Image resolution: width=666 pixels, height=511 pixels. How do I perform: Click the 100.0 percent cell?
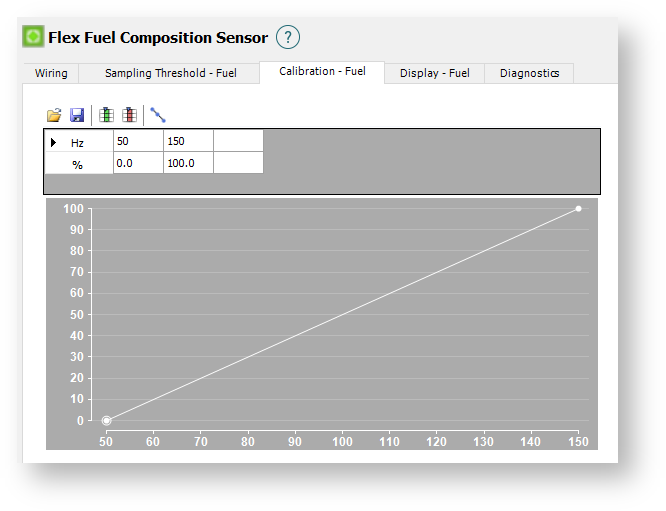click(188, 163)
